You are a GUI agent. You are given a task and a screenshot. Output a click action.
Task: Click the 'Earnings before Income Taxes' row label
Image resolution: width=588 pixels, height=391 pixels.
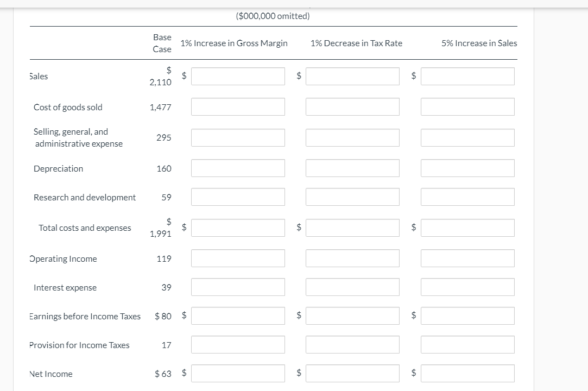(85, 316)
